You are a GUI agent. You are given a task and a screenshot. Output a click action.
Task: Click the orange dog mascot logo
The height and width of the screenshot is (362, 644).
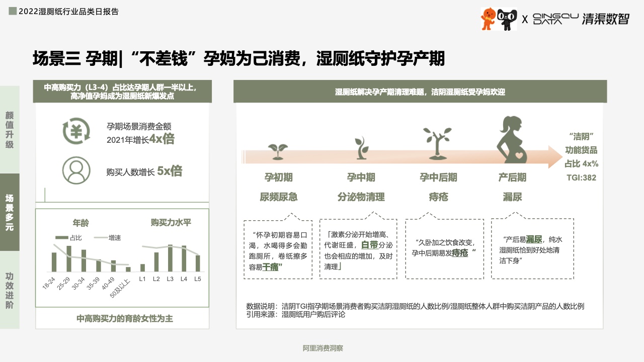pyautogui.click(x=488, y=19)
